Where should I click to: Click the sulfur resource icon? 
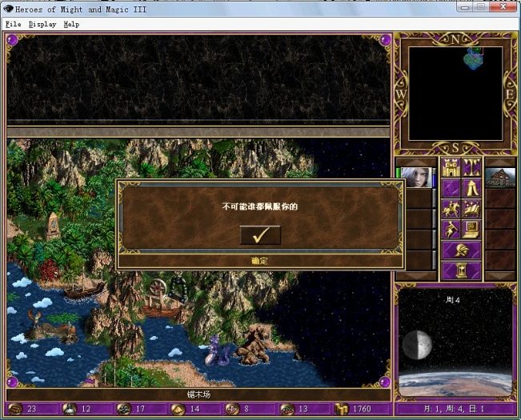click(178, 409)
